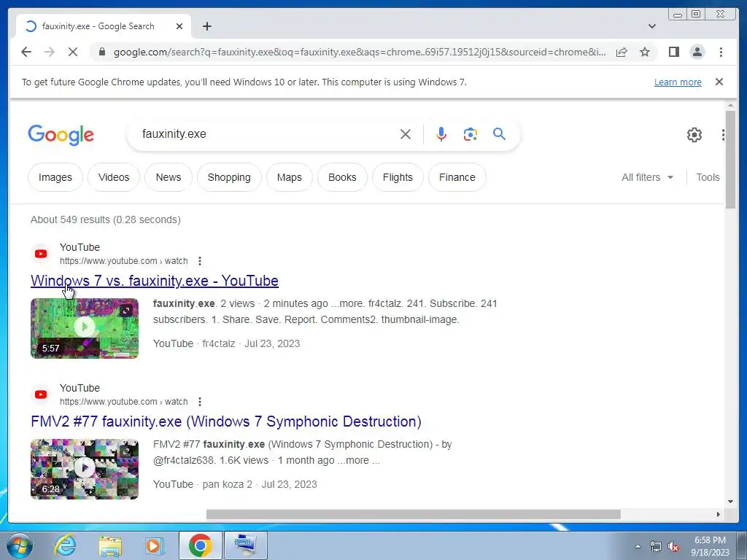Open Chrome's three-dot menu
Image resolution: width=747 pixels, height=560 pixels.
[721, 52]
